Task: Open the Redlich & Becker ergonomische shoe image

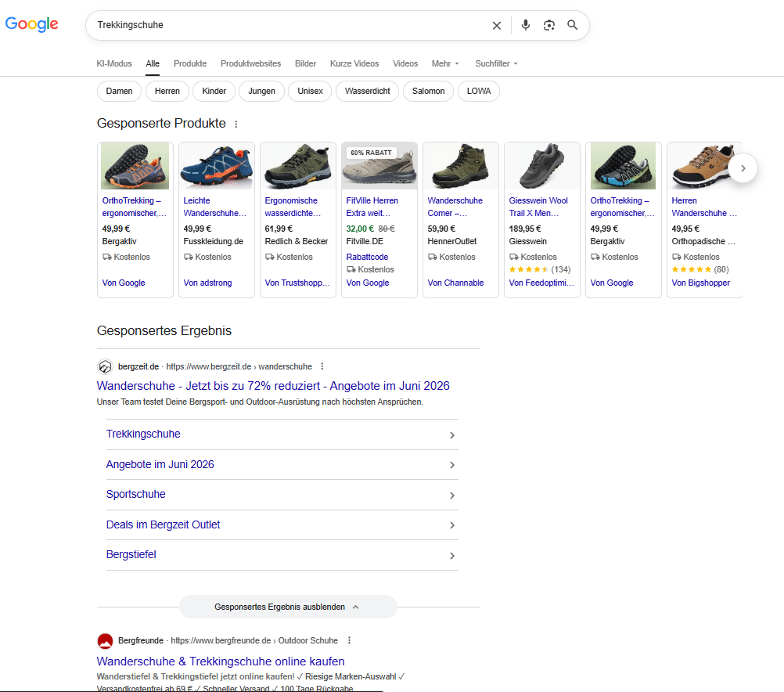Action: (298, 166)
